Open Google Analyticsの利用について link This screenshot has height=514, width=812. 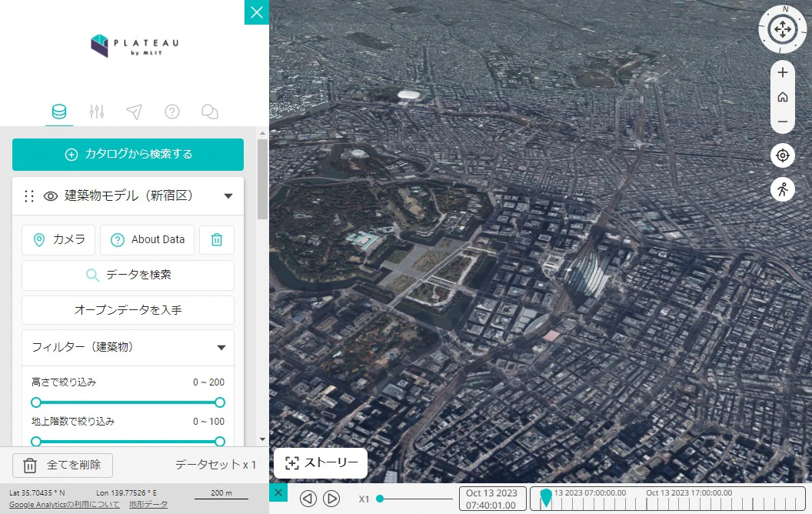tap(65, 504)
